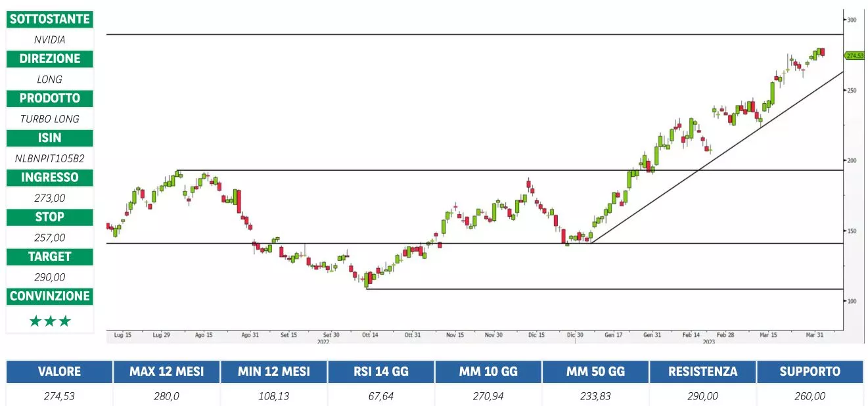Select the RSI 14 GG header
The image size is (868, 406).
coord(381,371)
